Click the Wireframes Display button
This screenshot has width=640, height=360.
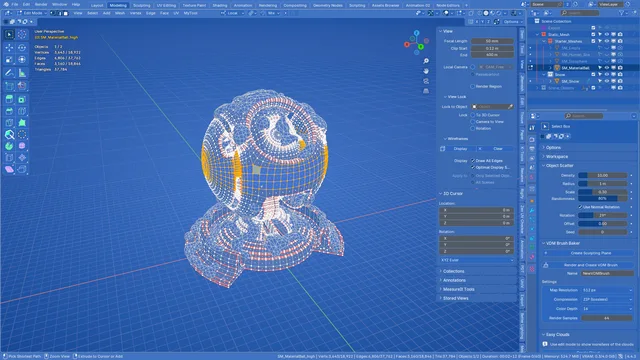pos(460,149)
